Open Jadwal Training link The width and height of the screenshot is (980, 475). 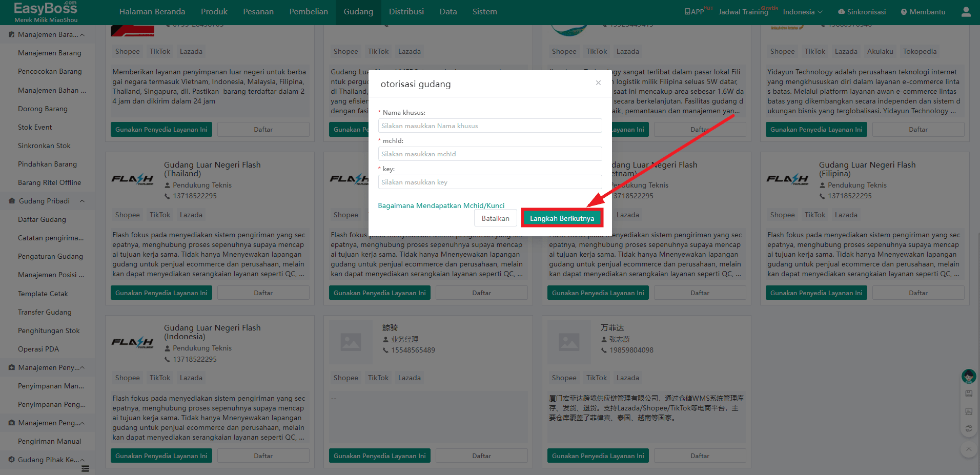[x=743, y=12]
